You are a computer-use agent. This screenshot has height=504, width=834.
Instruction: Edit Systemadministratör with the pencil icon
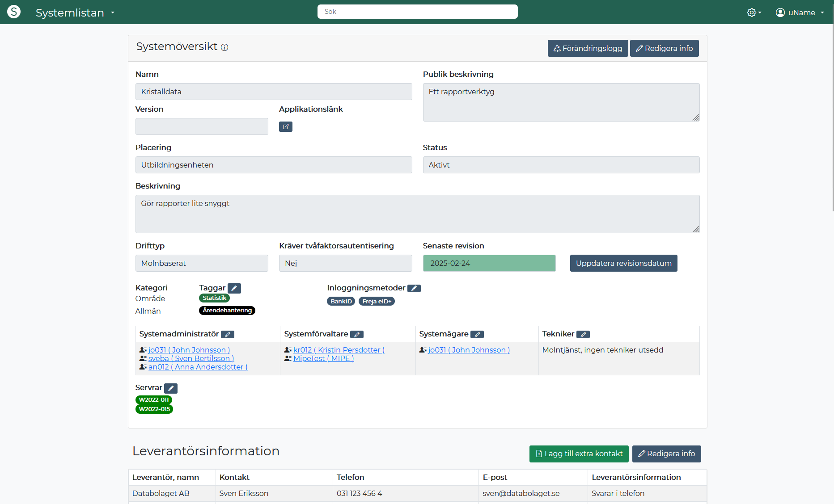(228, 334)
